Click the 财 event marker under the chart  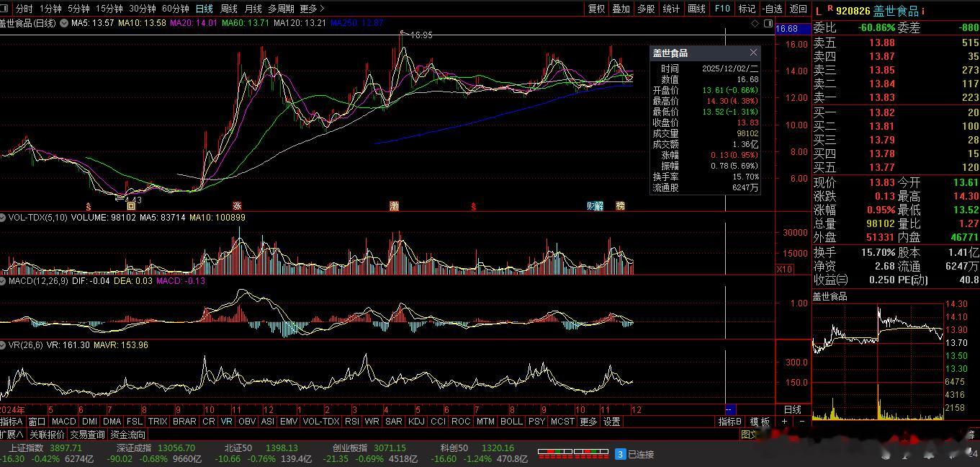click(590, 206)
